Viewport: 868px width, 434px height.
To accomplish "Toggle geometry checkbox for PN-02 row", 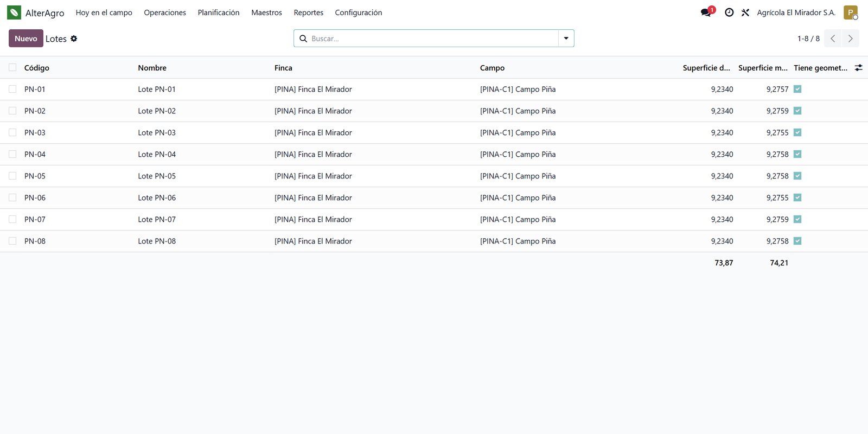I will click(797, 111).
